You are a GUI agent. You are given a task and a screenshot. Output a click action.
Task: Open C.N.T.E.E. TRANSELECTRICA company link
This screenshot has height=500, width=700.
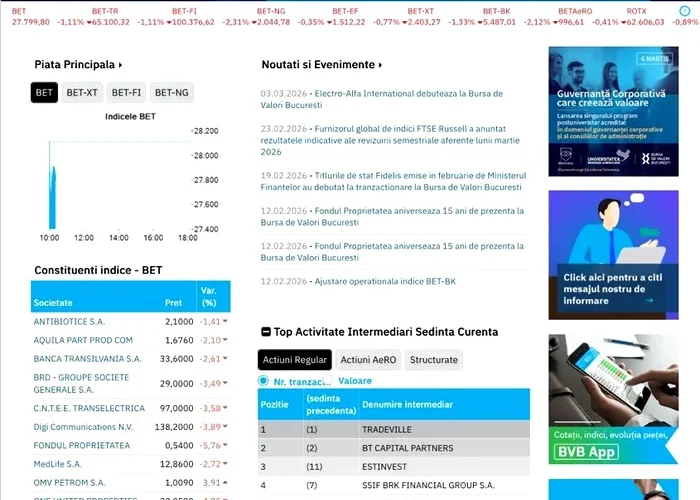89,408
